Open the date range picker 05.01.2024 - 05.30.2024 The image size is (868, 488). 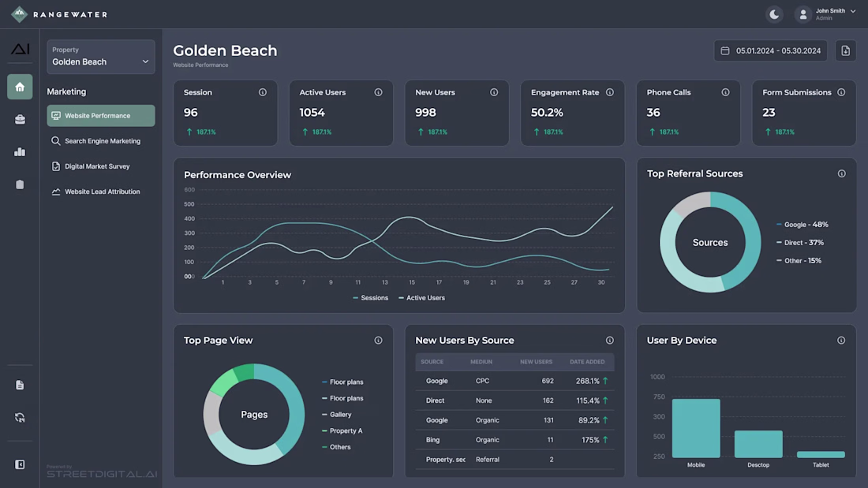tap(771, 51)
